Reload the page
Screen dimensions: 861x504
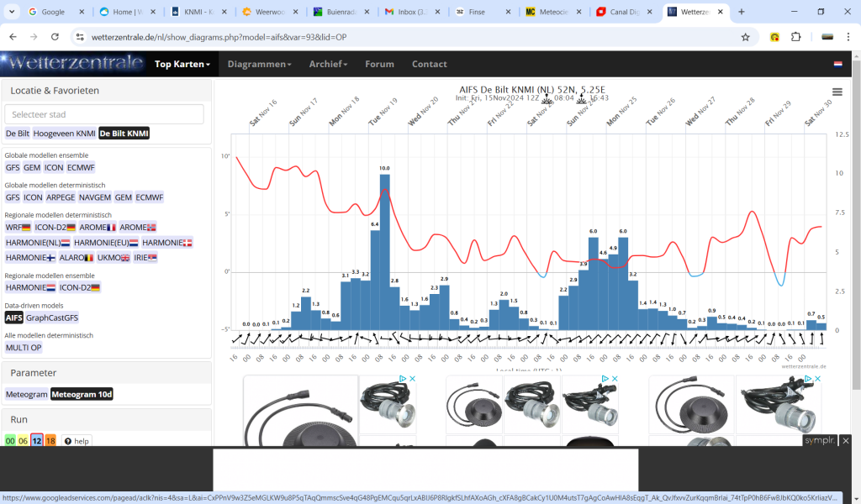coord(55,37)
